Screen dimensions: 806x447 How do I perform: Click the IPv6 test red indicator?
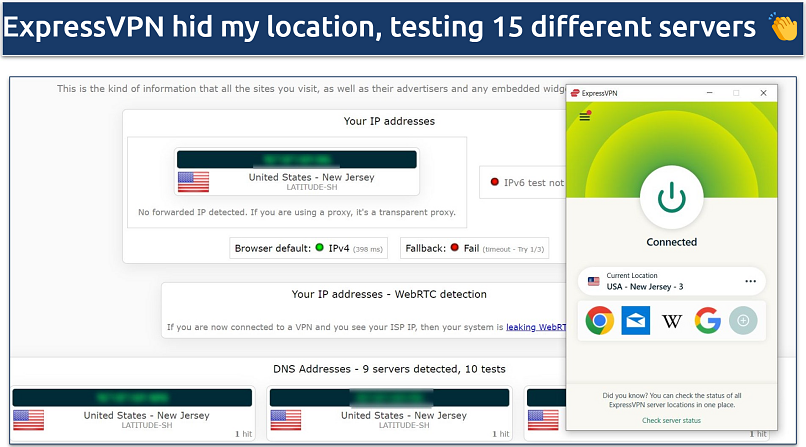click(x=494, y=182)
